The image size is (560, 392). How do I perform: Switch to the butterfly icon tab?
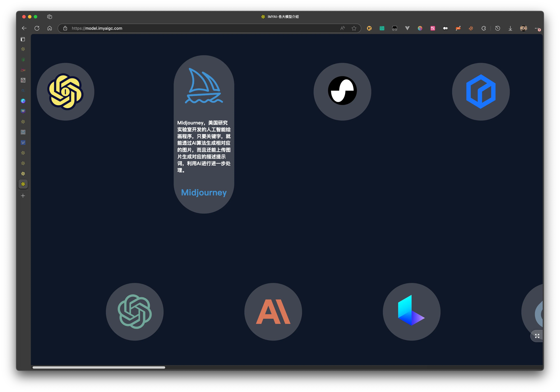[23, 132]
